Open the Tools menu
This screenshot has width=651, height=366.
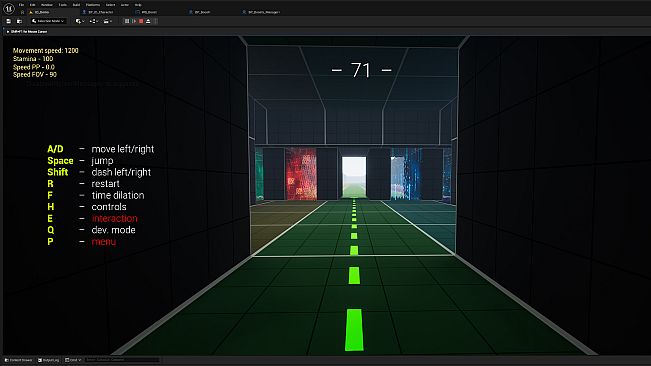tap(63, 5)
